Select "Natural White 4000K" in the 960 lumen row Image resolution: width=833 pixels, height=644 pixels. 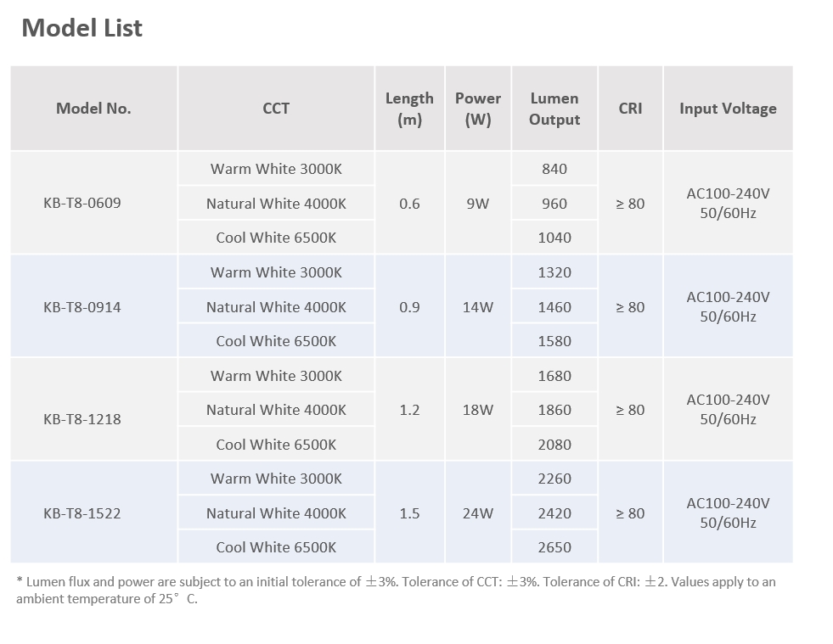pos(276,204)
